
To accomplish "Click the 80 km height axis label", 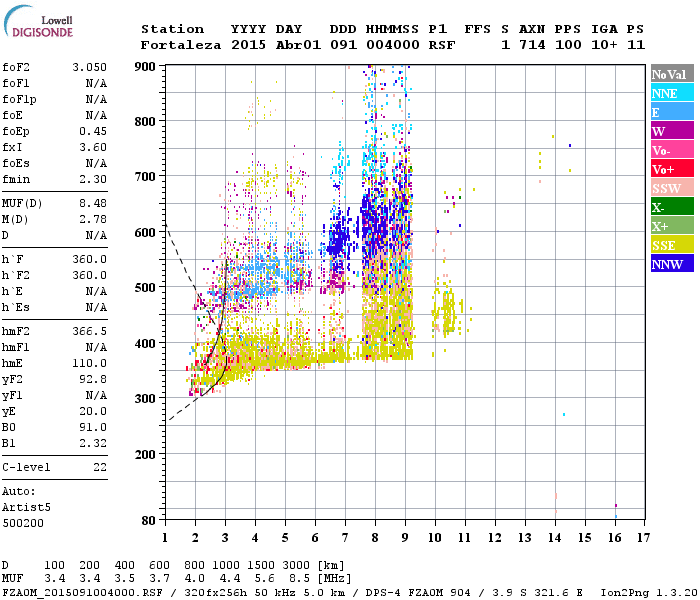I will coord(149,521).
